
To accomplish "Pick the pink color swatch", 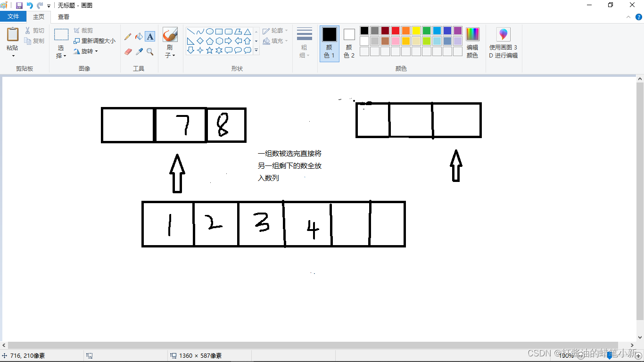I will click(396, 41).
